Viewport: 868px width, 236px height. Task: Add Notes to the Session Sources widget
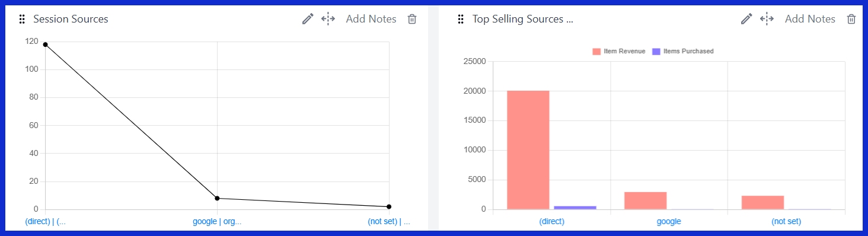[x=371, y=19]
